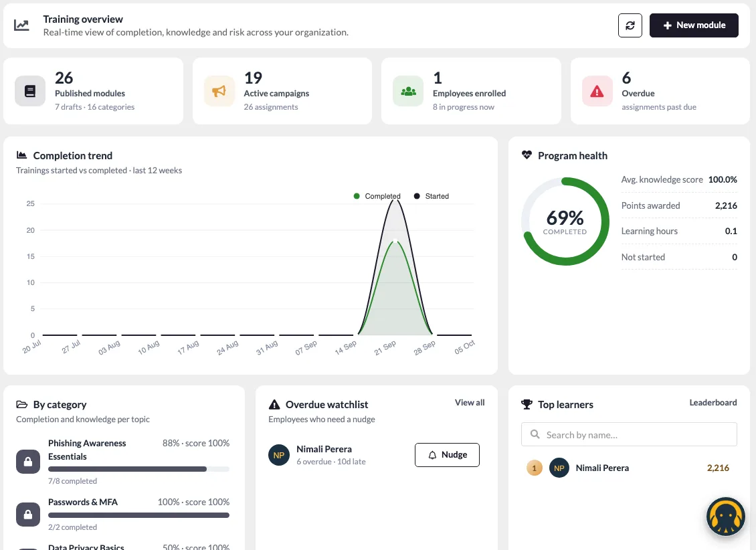
Task: Click the rank 1 gold medal badge
Action: point(534,468)
